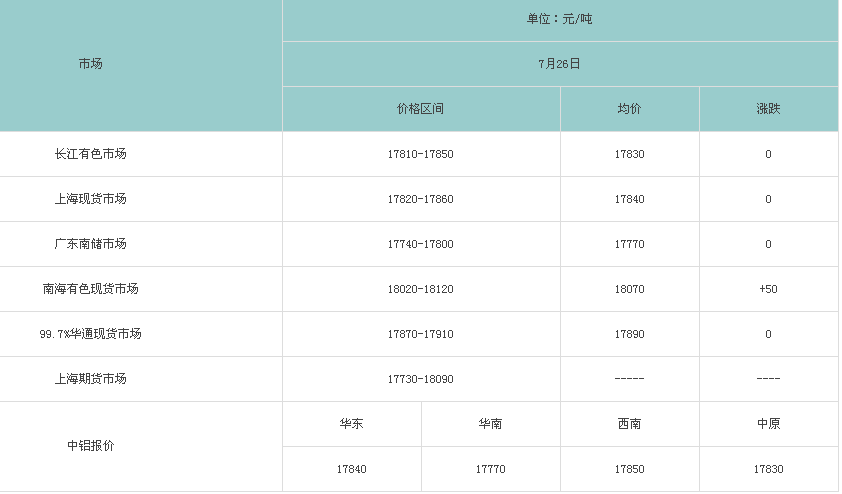Select the 18020-18120 price range cell
The width and height of the screenshot is (842, 494).
point(420,289)
